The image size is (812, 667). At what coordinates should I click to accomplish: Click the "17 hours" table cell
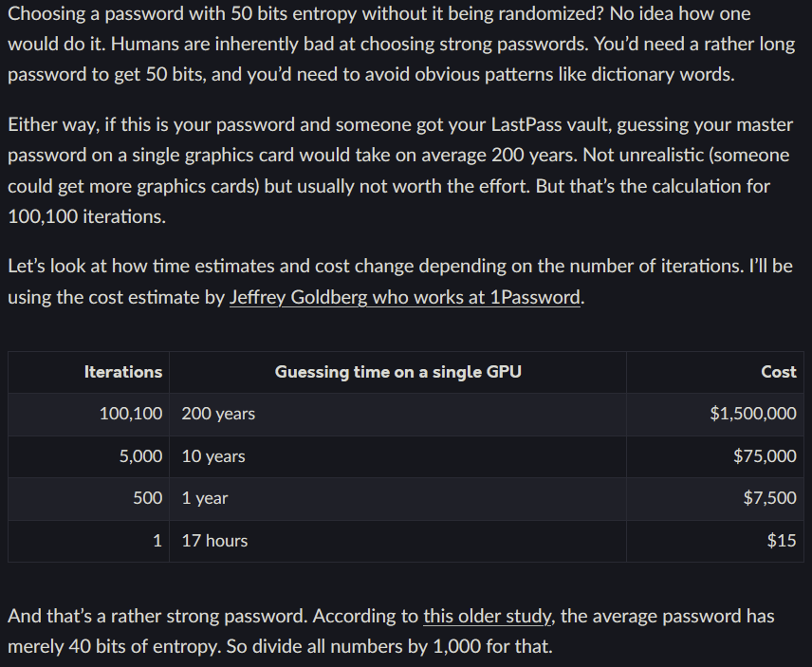[x=214, y=541]
